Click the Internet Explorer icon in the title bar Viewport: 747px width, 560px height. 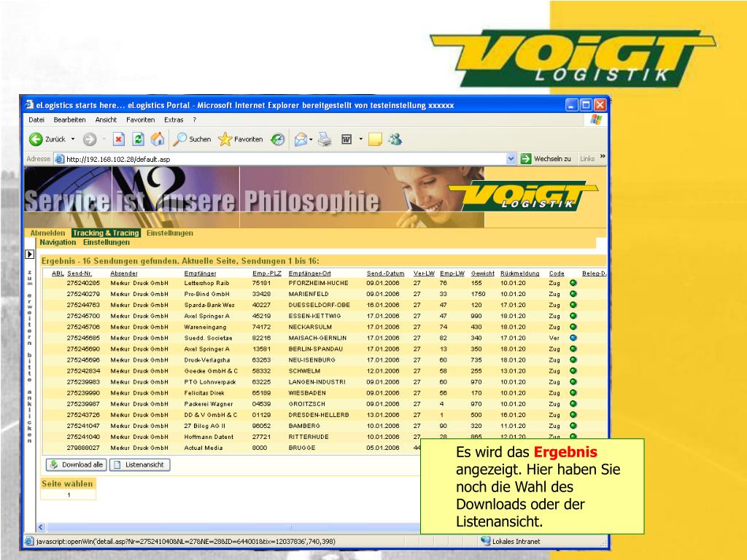point(29,105)
